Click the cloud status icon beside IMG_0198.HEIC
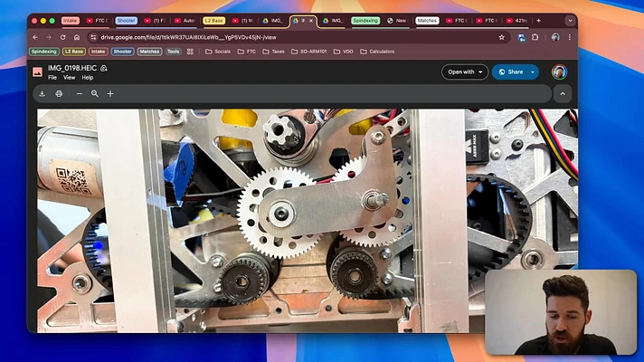Screen dimensions: 644x362 (104, 68)
